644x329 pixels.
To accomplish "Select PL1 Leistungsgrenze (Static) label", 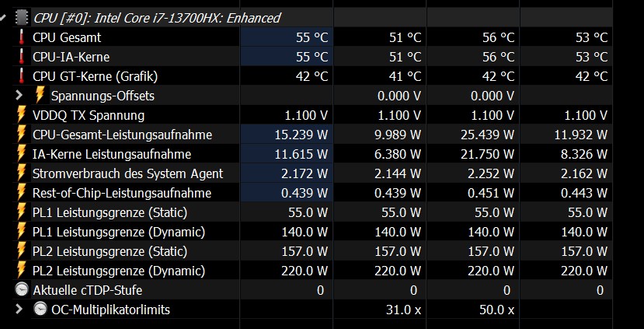I will [x=110, y=212].
